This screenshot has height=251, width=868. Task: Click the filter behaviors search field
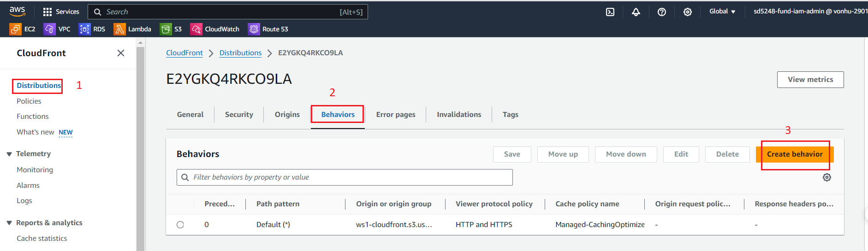pos(344,177)
